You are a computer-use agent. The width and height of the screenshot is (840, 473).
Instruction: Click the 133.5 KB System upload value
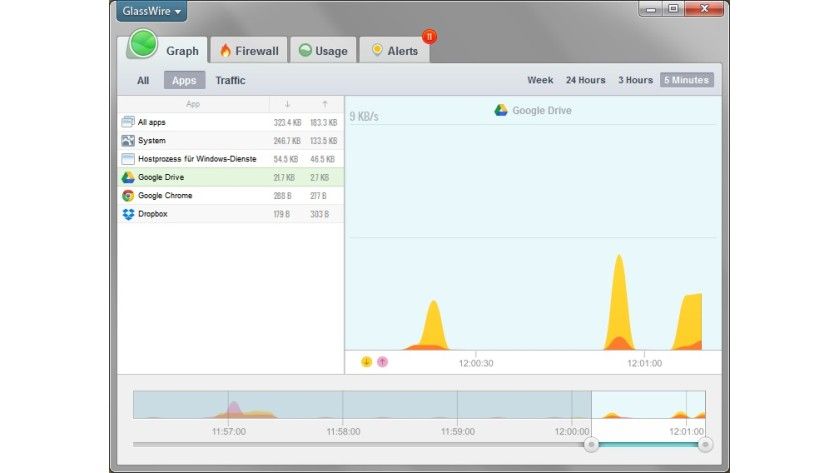324,141
